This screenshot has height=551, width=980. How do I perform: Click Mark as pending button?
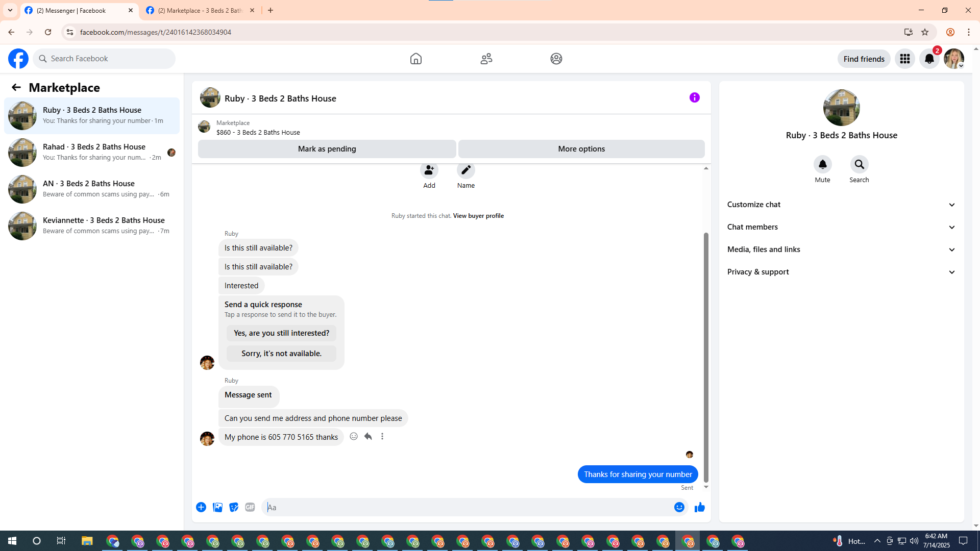click(327, 149)
